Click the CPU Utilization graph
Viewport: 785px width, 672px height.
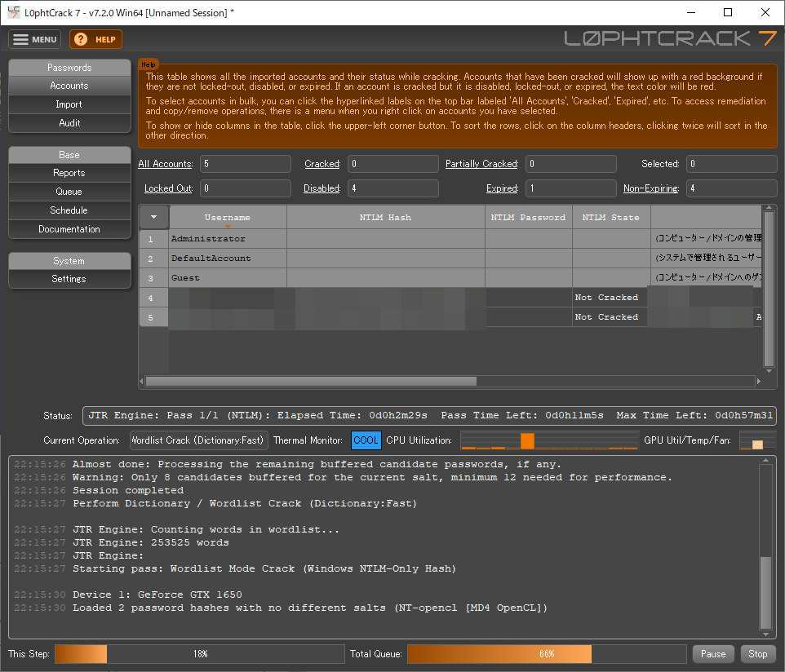(548, 440)
